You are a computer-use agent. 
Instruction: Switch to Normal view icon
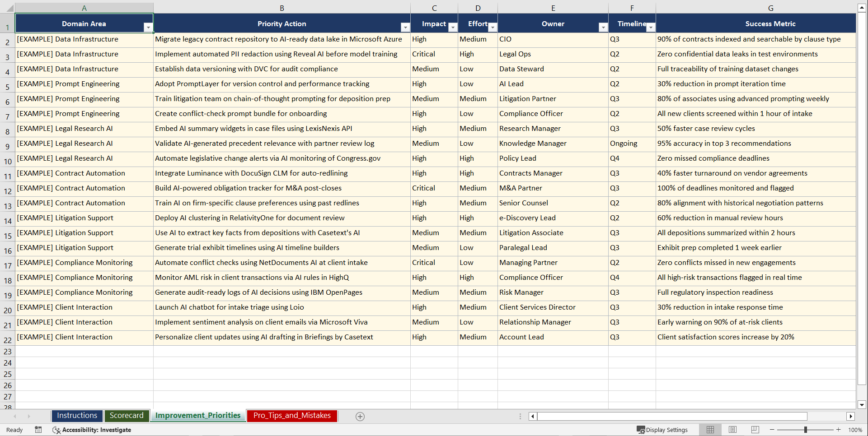(x=710, y=430)
